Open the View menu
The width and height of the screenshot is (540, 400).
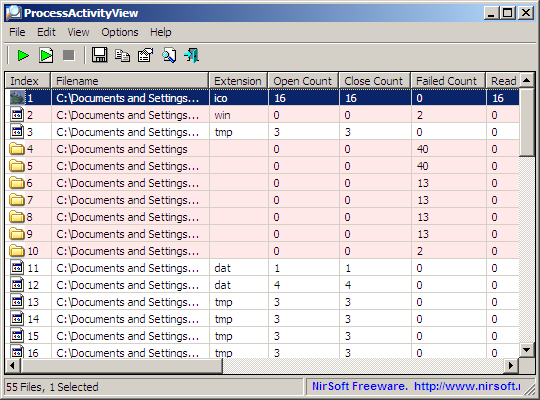pyautogui.click(x=78, y=32)
